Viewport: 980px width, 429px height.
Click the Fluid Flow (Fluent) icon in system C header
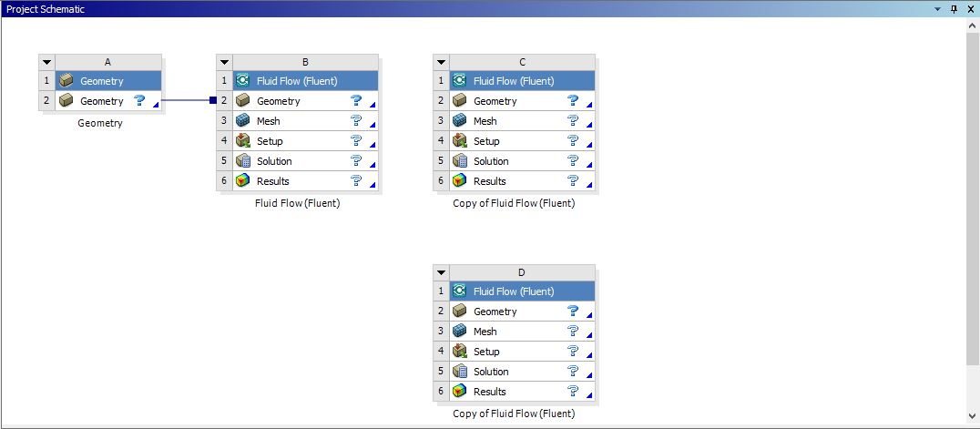click(459, 81)
